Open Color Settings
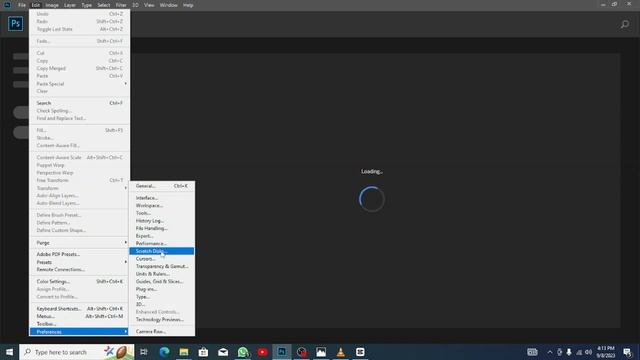The image size is (640, 360). tap(79, 282)
